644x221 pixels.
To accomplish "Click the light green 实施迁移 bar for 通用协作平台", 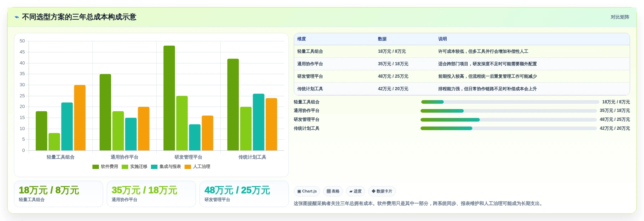I will point(118,131).
